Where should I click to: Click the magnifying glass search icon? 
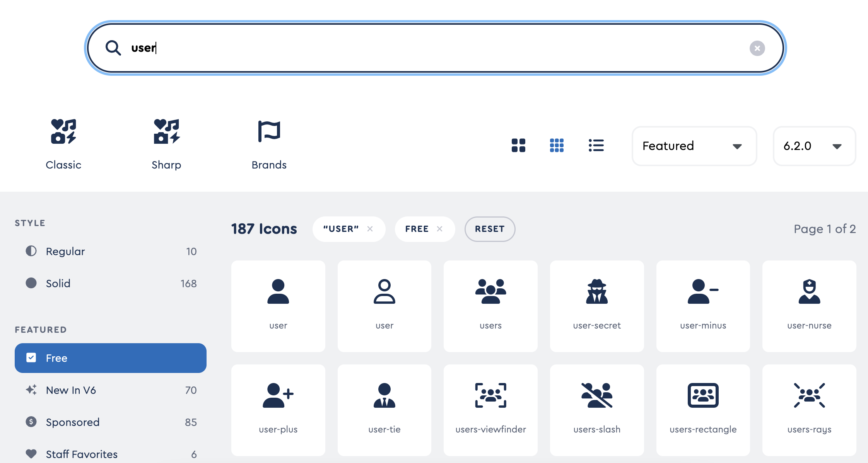[113, 48]
